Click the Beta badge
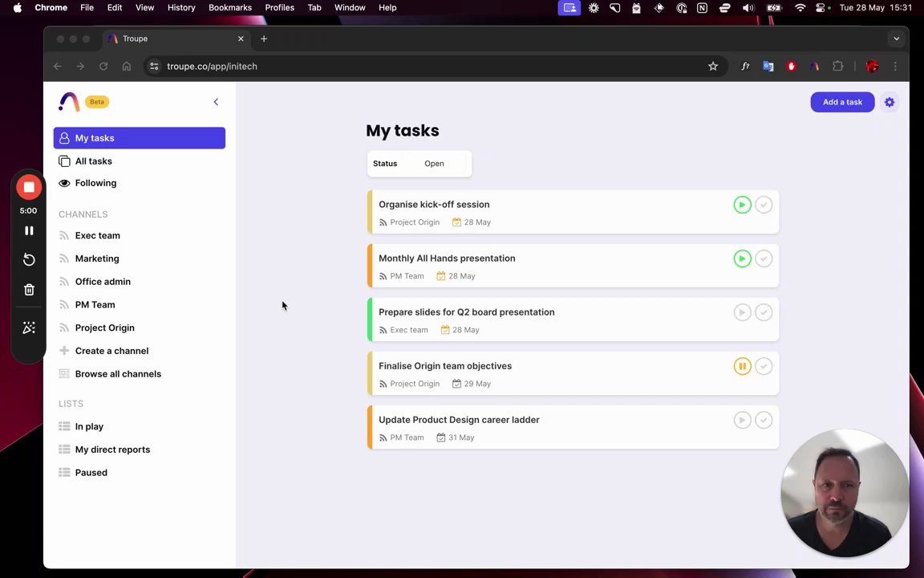This screenshot has width=924, height=578. coord(97,102)
